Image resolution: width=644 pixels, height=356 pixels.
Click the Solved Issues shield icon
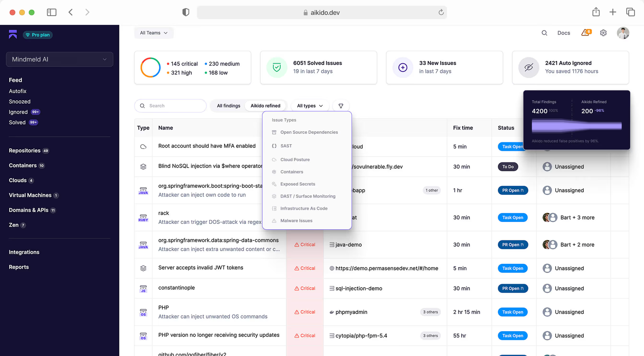pyautogui.click(x=276, y=67)
